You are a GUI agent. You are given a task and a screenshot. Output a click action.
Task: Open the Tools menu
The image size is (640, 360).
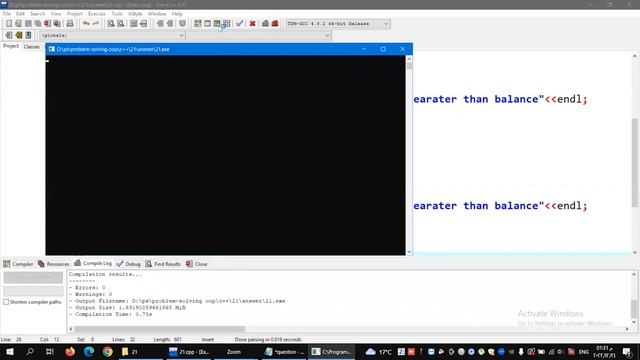click(117, 14)
